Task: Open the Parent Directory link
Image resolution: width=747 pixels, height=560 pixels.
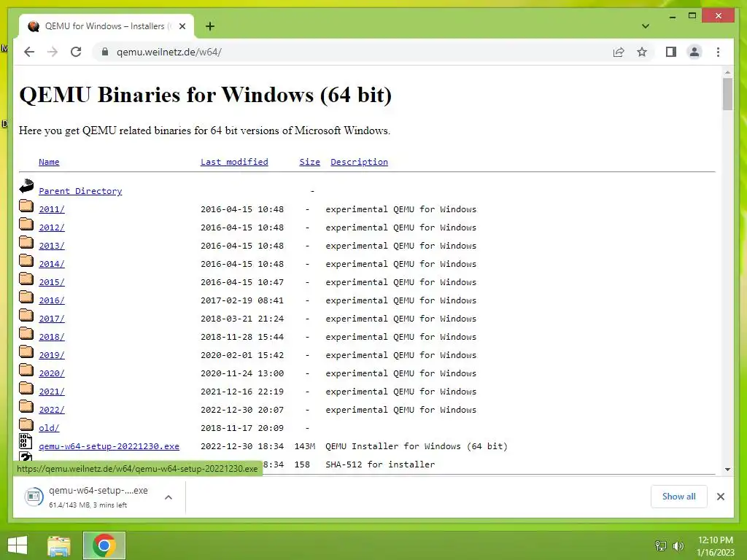Action: point(80,191)
